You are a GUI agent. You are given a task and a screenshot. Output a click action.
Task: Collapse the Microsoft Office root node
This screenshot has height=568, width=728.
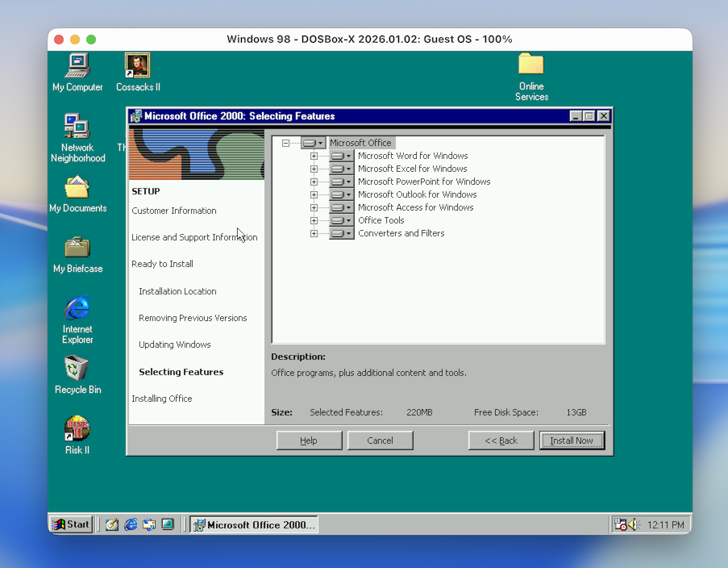(x=285, y=143)
